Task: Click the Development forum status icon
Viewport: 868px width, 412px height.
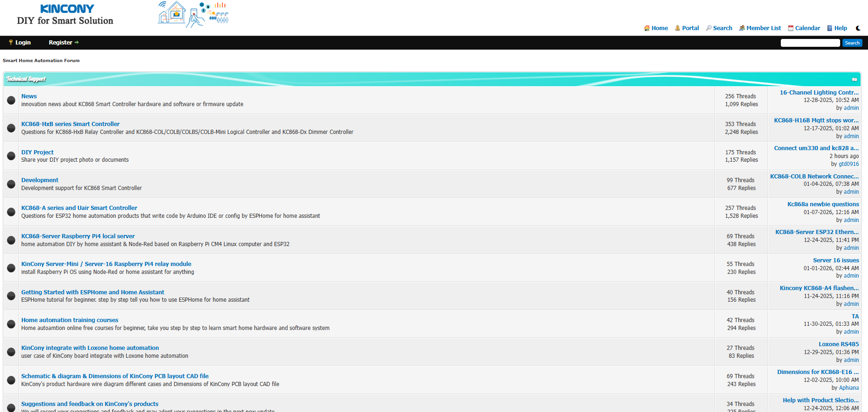Action: 11,184
